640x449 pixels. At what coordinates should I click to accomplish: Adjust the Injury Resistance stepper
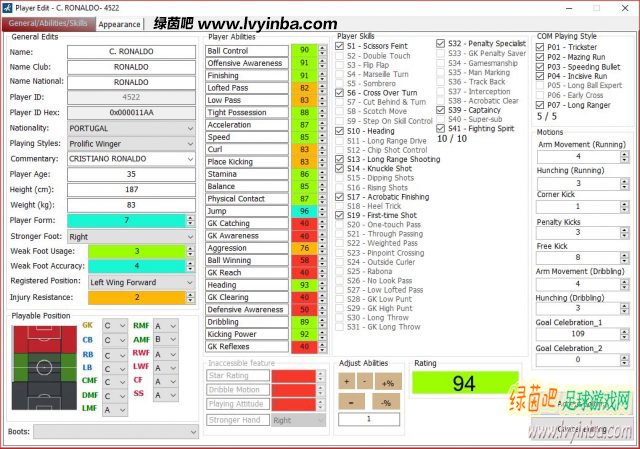coord(190,298)
